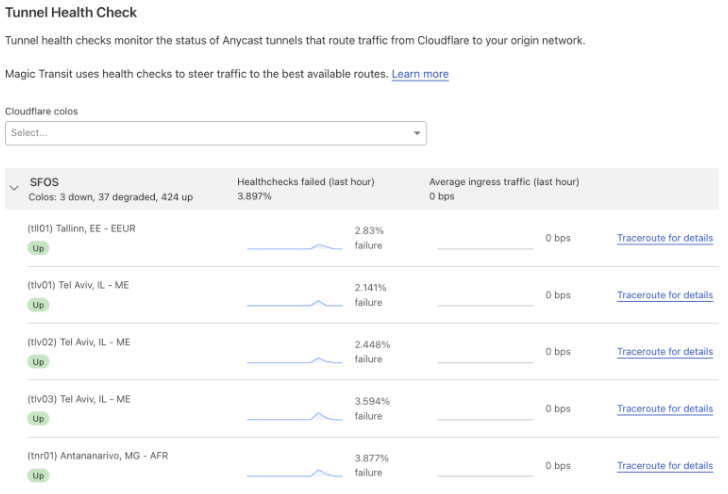Screen dimensions: 728x494
Task: Open Traceroute for details for Tallinn tll01
Action: [664, 238]
